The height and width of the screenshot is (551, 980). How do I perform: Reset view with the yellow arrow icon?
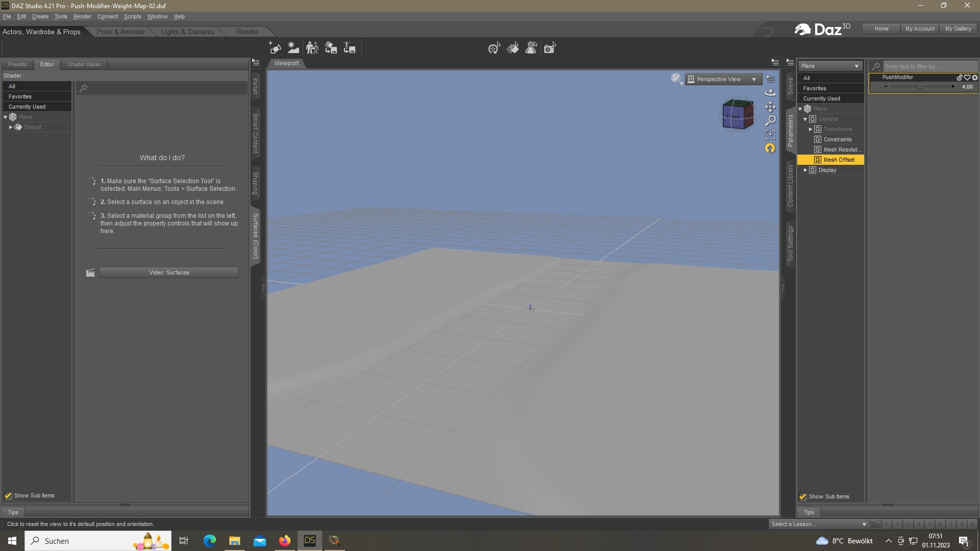point(770,148)
